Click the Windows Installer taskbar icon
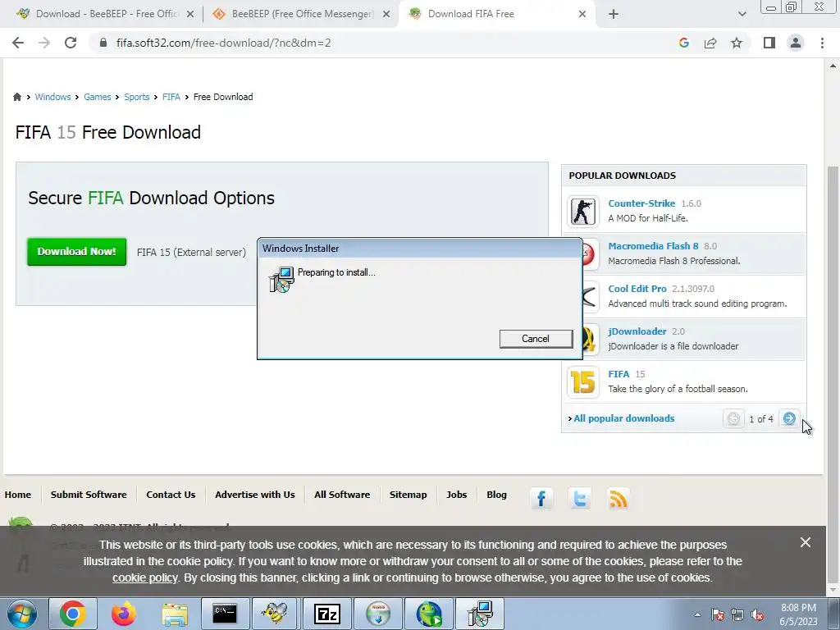The height and width of the screenshot is (630, 840). coord(480,614)
